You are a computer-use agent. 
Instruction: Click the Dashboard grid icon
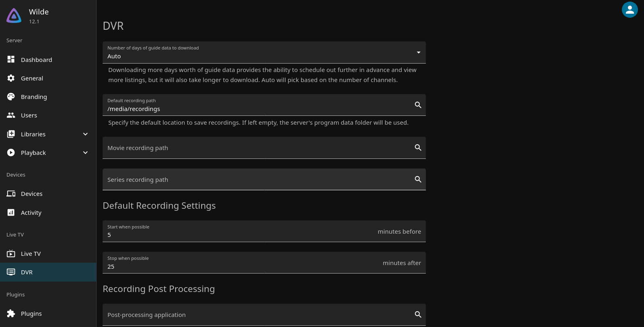coord(11,60)
